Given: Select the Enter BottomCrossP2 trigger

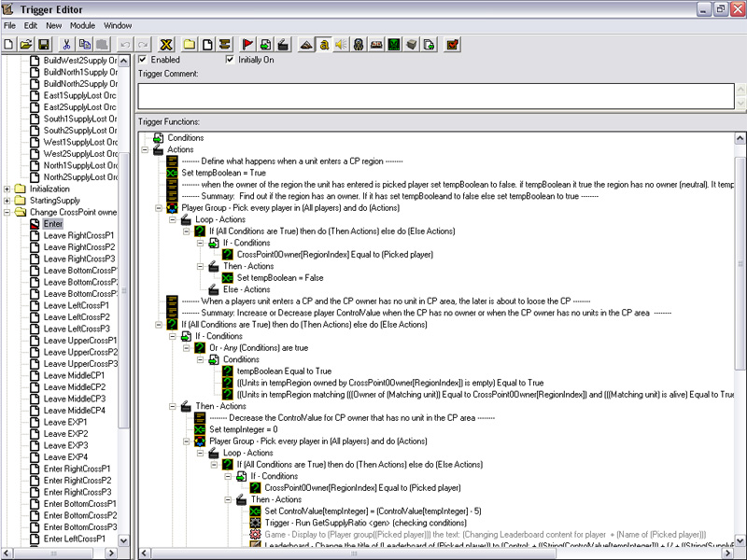Looking at the screenshot, I should click(x=80, y=516).
